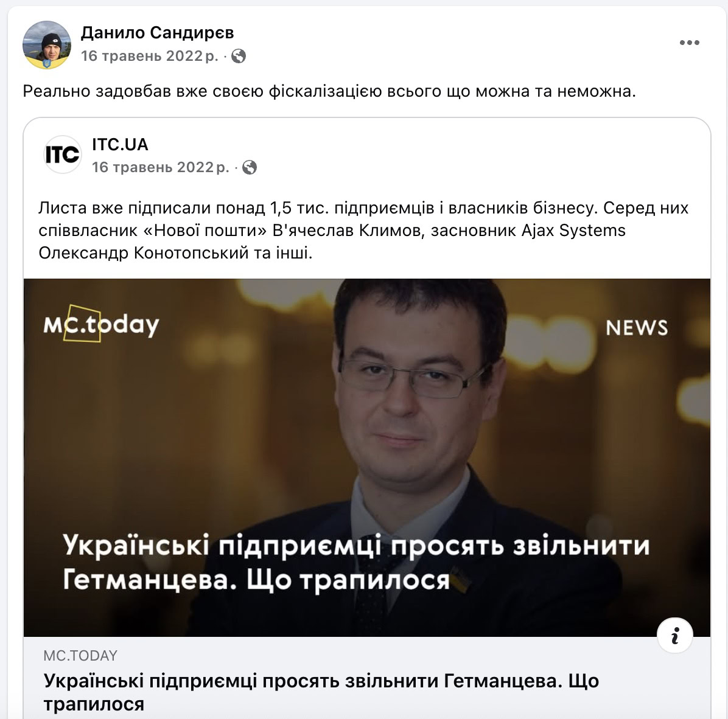Image resolution: width=728 pixels, height=719 pixels.
Task: Click the info icon on the article image
Action: tap(675, 636)
